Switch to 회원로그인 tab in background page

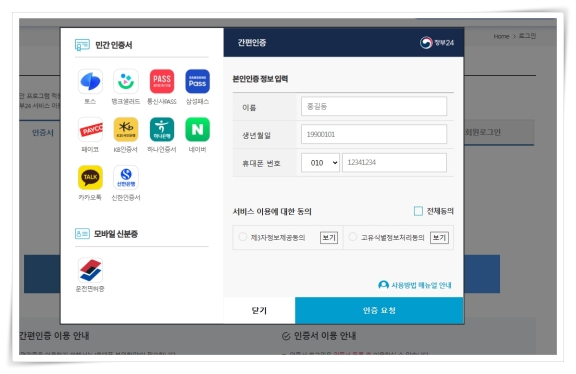[483, 132]
